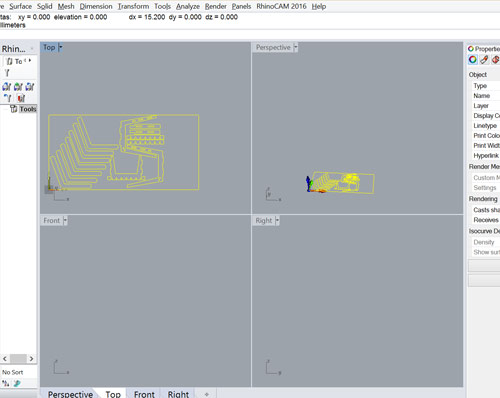Open the Top viewport title dropdown arrow
Image resolution: width=500 pixels, height=398 pixels.
(60, 47)
